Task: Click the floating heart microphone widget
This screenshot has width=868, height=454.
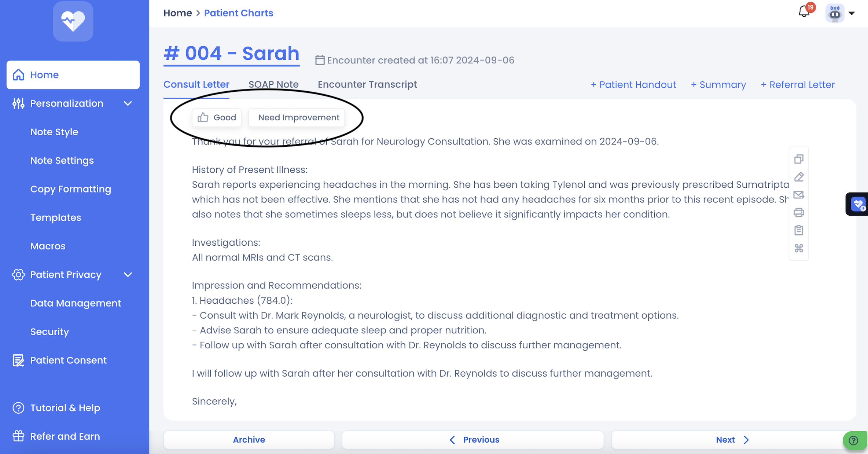Action: click(x=858, y=204)
